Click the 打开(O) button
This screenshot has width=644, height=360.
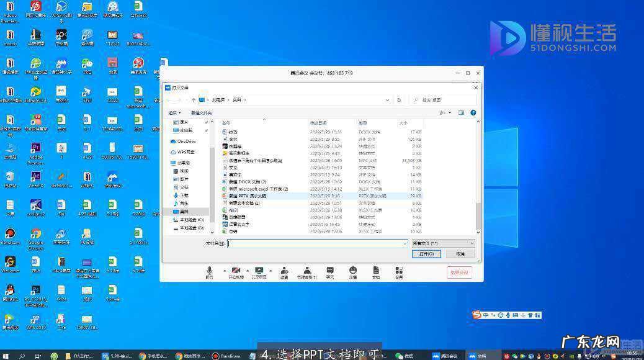[x=426, y=253]
